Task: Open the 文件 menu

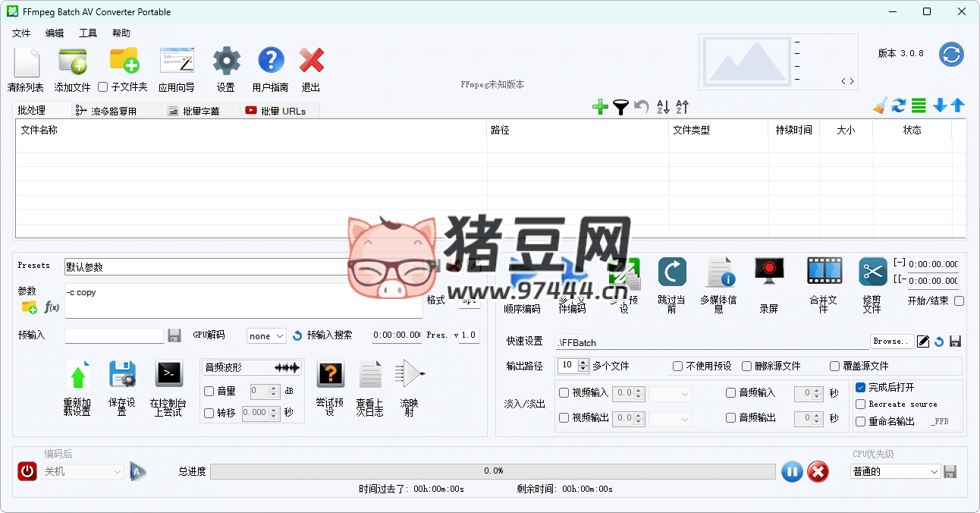Action: pos(21,33)
